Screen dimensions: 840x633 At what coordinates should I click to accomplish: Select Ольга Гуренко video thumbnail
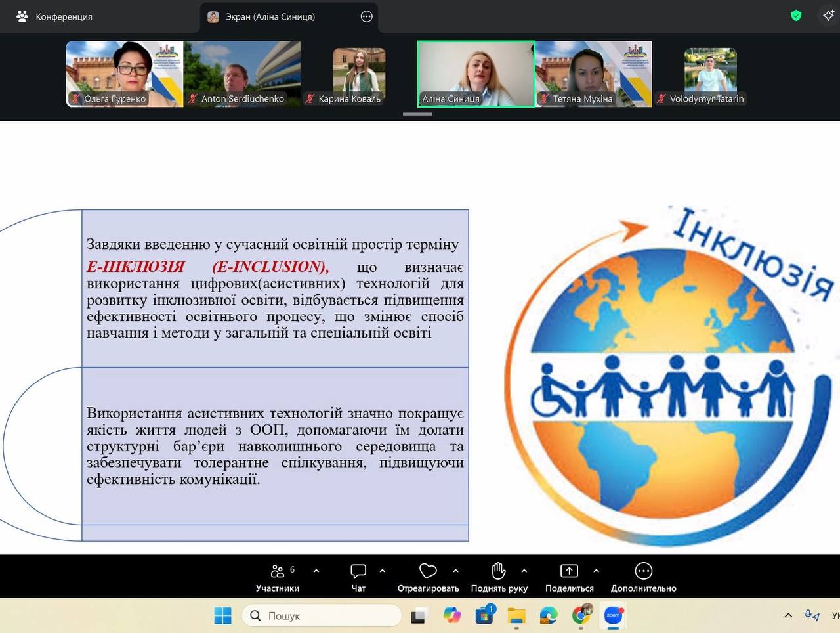125,74
